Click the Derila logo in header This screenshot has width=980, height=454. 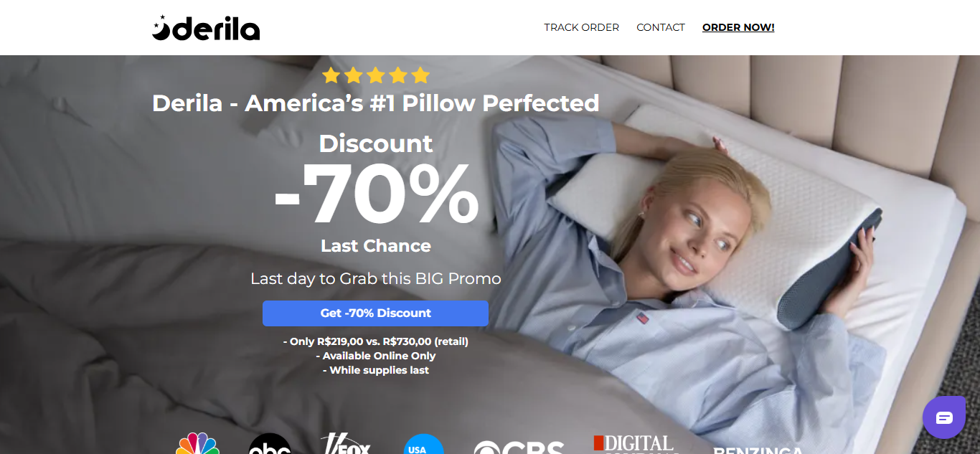[x=206, y=28]
